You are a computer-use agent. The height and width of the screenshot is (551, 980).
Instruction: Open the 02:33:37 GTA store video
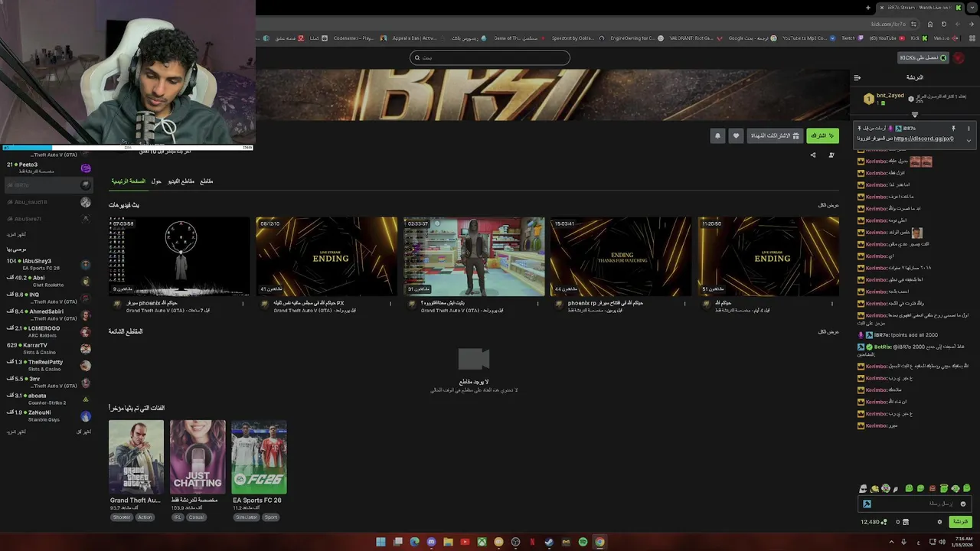click(x=474, y=256)
